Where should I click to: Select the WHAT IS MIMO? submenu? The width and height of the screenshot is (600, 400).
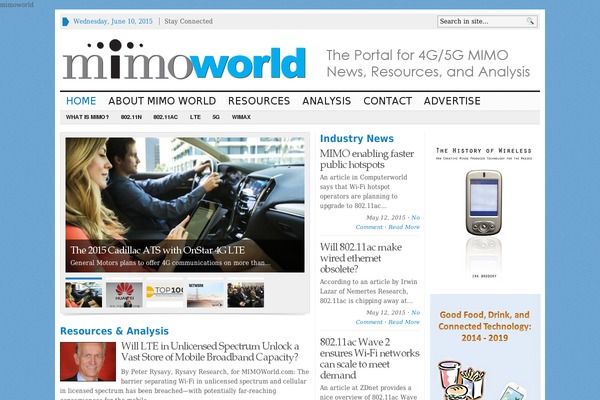(x=87, y=117)
